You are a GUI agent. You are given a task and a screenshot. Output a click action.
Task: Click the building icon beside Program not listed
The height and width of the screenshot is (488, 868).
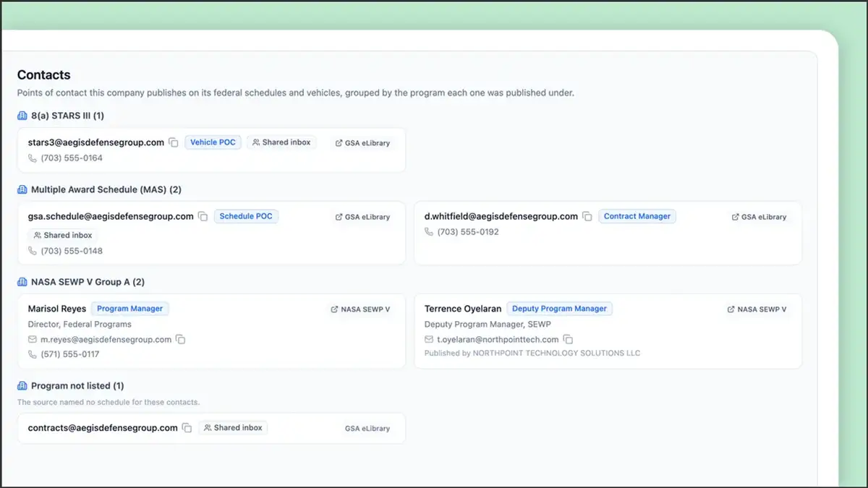(x=22, y=386)
